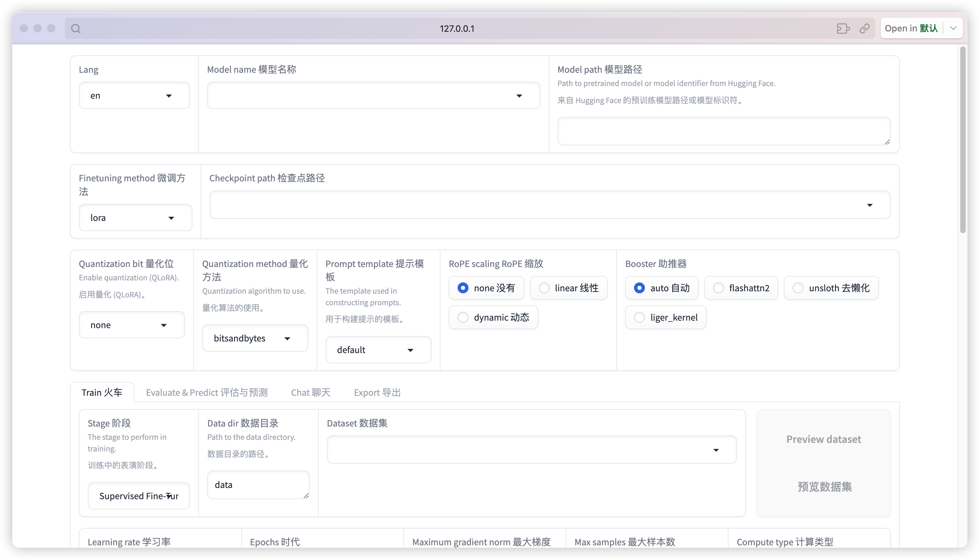Screen dimensions: 980x560
Task: Select Booster unsloth 去懒化 radio
Action: [x=831, y=288]
